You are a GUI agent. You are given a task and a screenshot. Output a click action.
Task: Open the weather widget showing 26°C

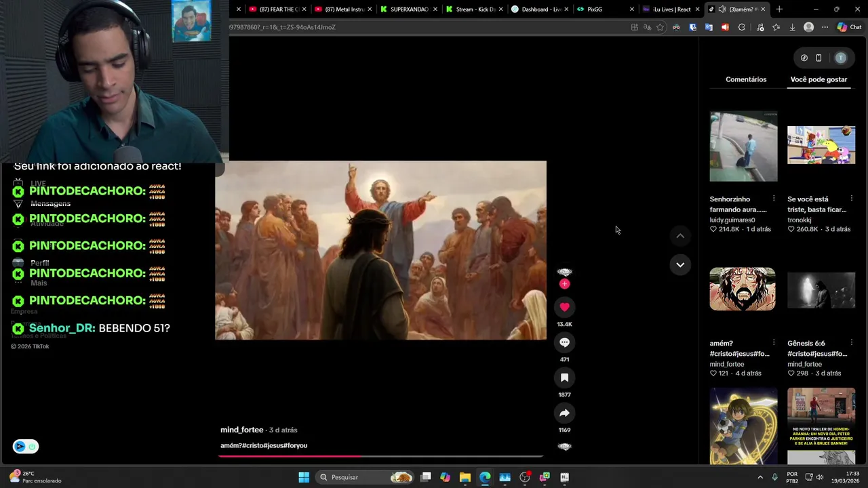click(x=35, y=477)
